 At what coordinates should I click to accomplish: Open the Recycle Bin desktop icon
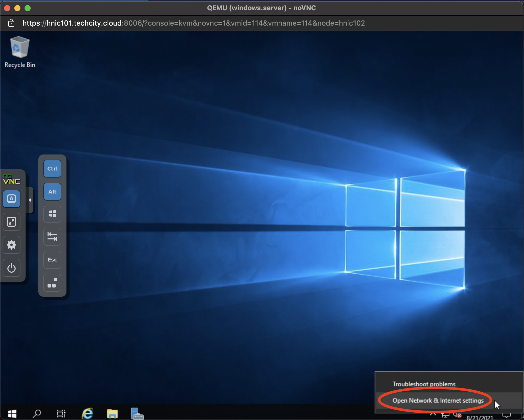pyautogui.click(x=20, y=52)
